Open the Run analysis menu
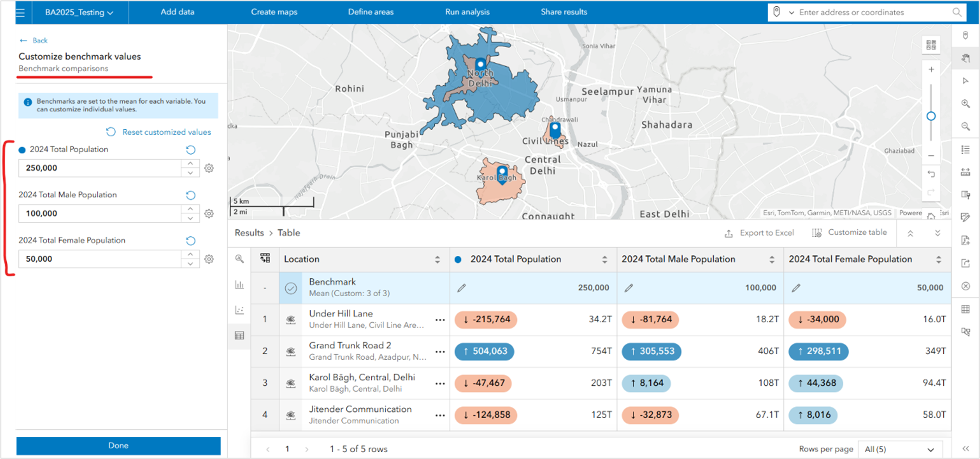 (467, 12)
